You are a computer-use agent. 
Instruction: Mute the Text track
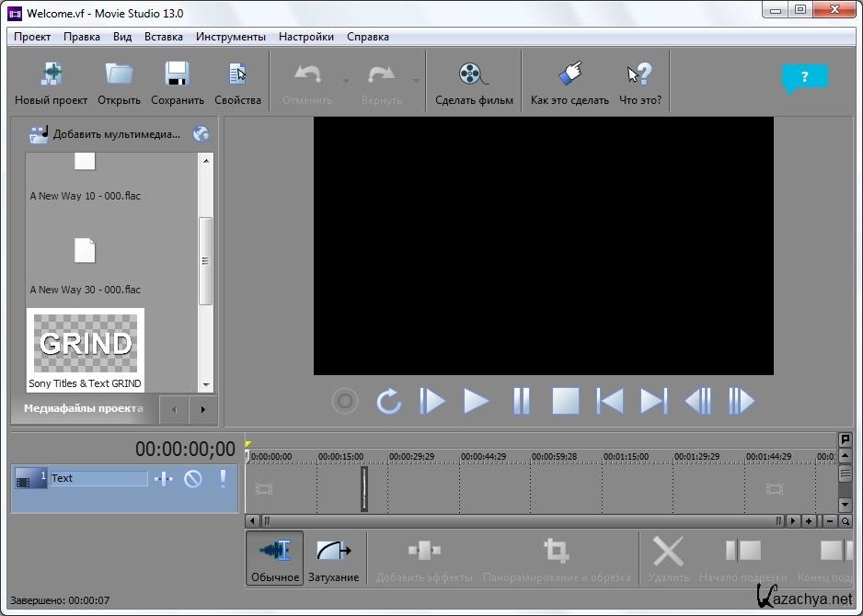(x=193, y=478)
